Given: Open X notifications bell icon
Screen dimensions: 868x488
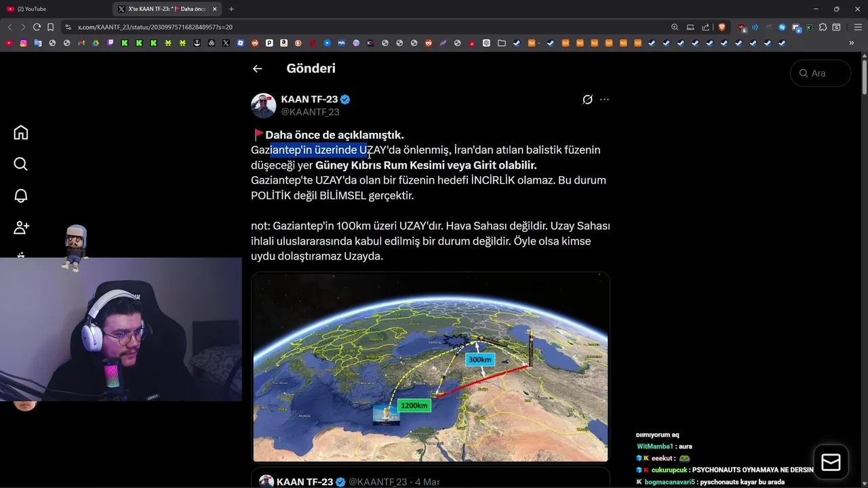Looking at the screenshot, I should point(21,196).
